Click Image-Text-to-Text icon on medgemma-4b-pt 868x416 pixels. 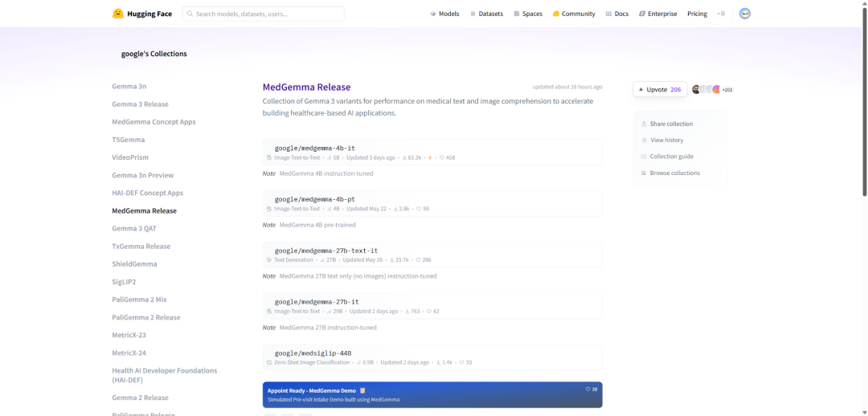point(269,209)
